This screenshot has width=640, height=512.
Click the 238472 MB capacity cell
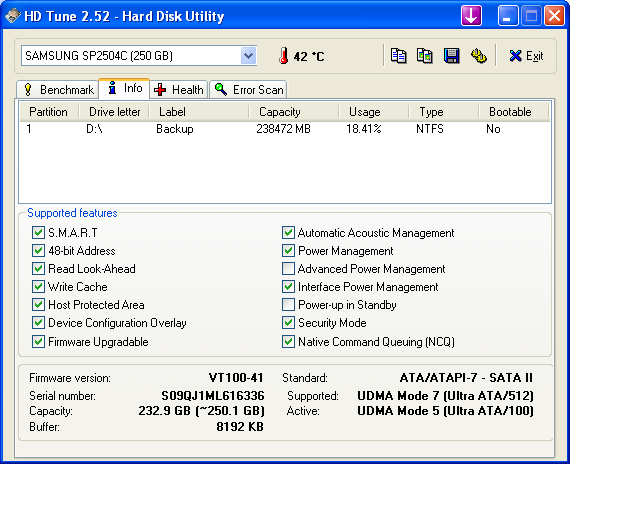point(283,129)
